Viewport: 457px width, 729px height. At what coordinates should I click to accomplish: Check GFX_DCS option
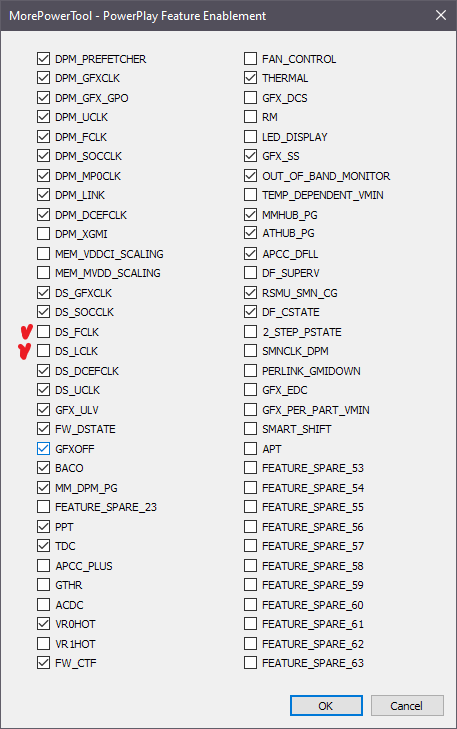coord(251,98)
